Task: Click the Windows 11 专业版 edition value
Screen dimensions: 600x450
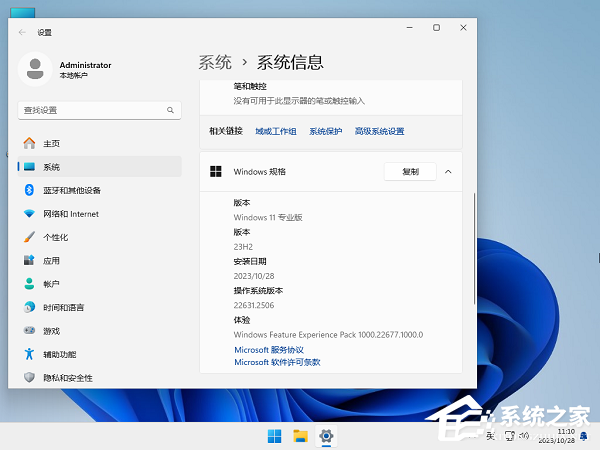Action: (268, 217)
